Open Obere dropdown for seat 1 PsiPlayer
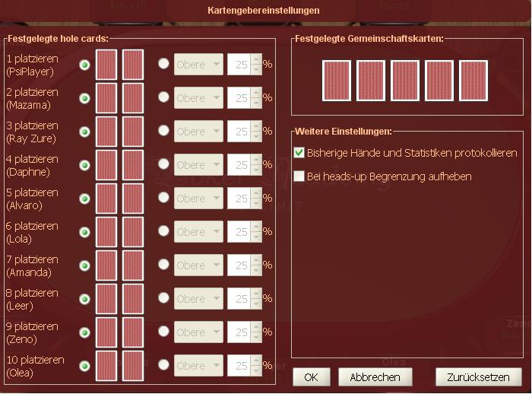 click(x=198, y=64)
